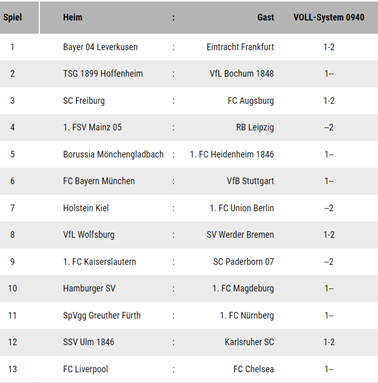
Task: Click the Gast column header
Action: [266, 17]
